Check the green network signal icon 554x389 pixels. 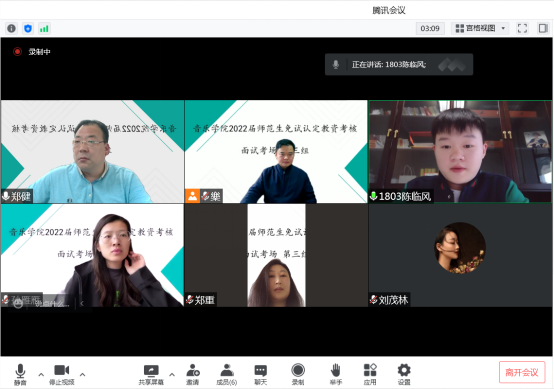coord(44,28)
